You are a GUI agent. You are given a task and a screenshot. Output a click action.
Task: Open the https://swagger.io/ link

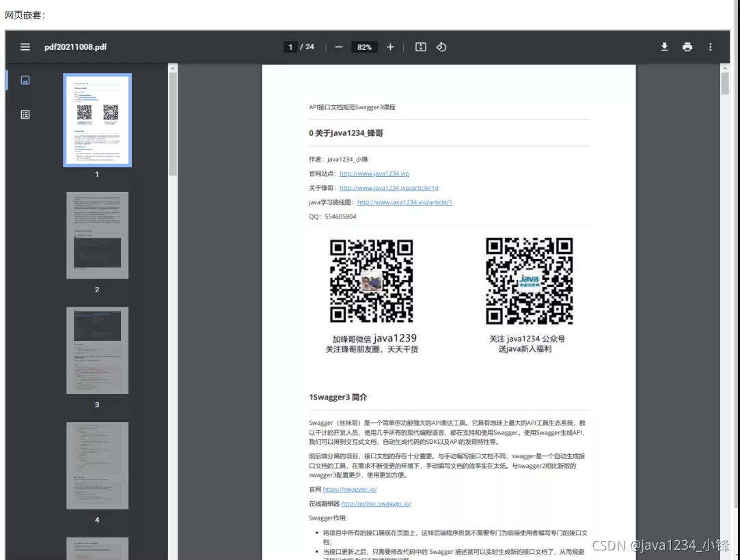tap(350, 489)
